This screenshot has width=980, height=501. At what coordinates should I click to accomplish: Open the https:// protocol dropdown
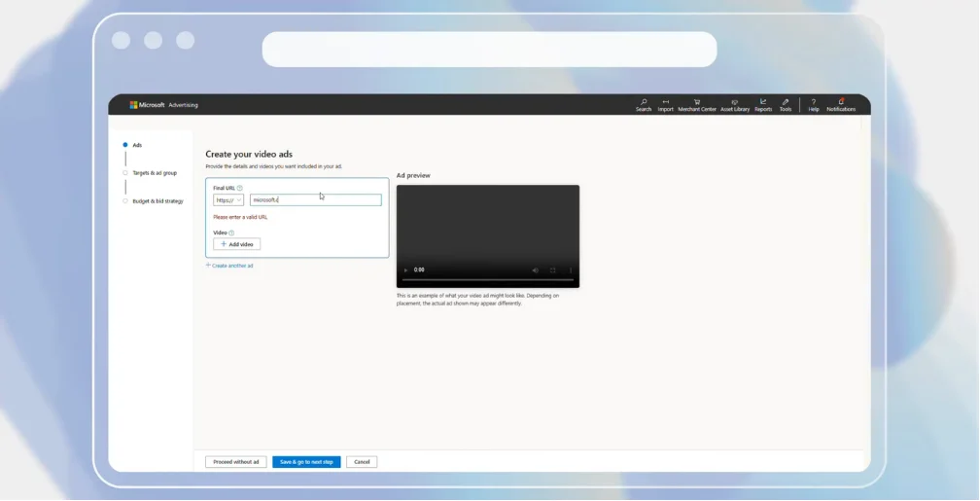click(228, 200)
